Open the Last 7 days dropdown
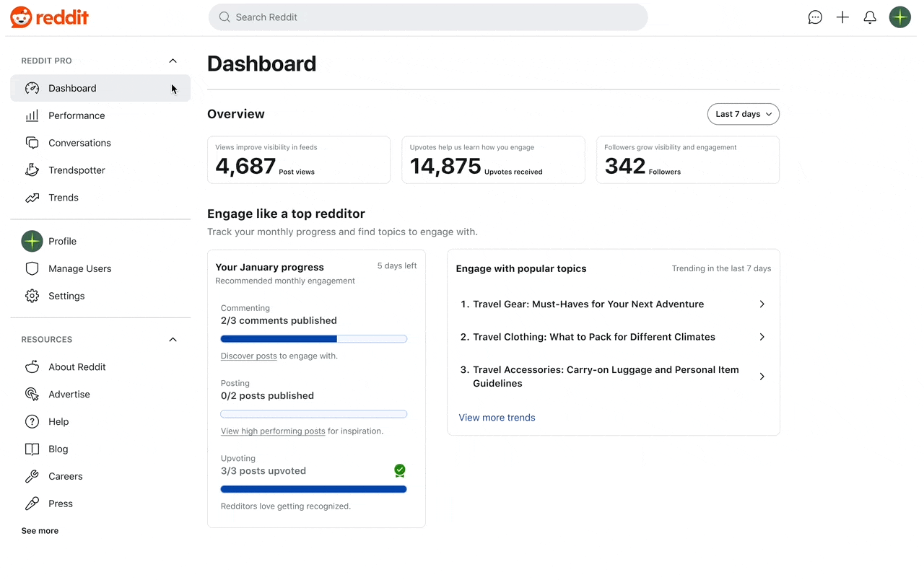This screenshot has width=924, height=580. coord(743,113)
